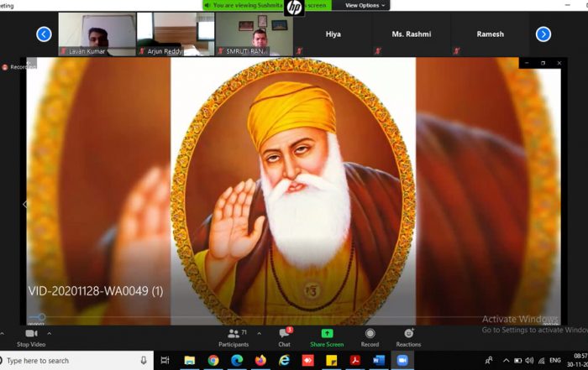Open Task View in taskbar
Screen dimensions: 588x370
pos(165,360)
